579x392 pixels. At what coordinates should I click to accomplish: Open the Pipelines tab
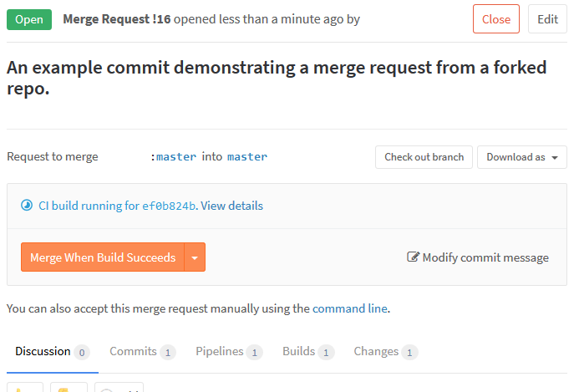coord(229,351)
